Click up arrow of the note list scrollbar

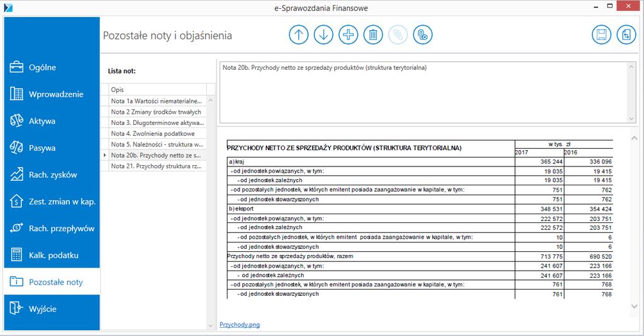[211, 100]
